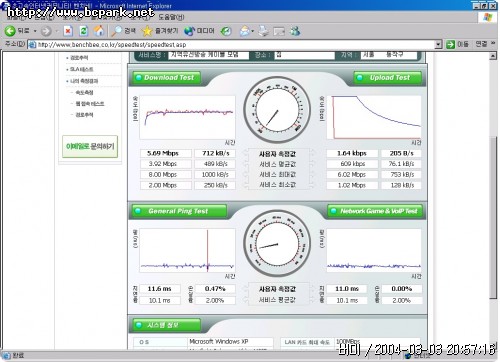Click the 서비스명 service name field
Viewport: 500px width, 362px height.
(x=209, y=55)
